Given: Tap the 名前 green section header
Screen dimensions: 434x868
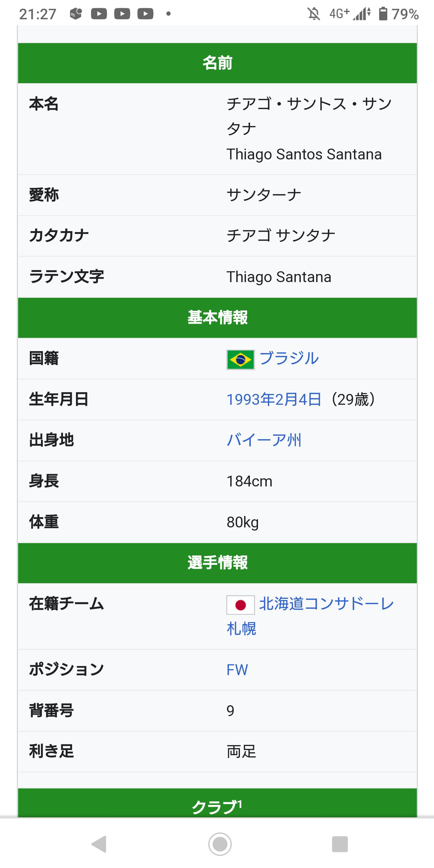Looking at the screenshot, I should 217,63.
